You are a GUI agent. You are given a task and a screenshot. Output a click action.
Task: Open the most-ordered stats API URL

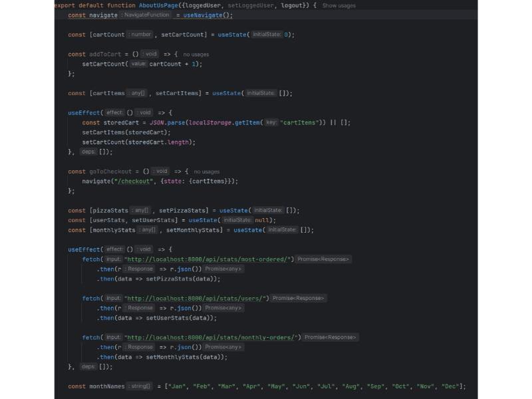(x=209, y=259)
